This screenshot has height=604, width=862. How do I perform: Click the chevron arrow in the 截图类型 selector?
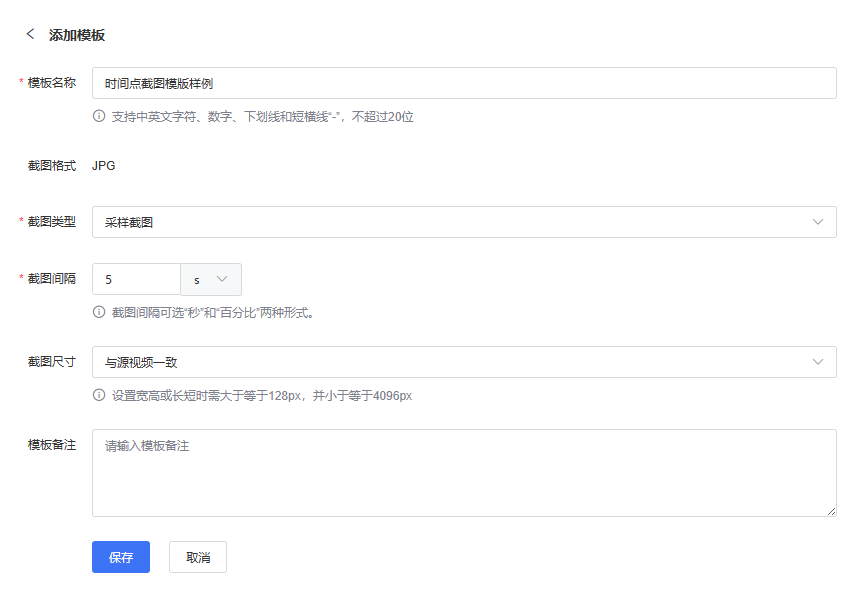click(818, 222)
